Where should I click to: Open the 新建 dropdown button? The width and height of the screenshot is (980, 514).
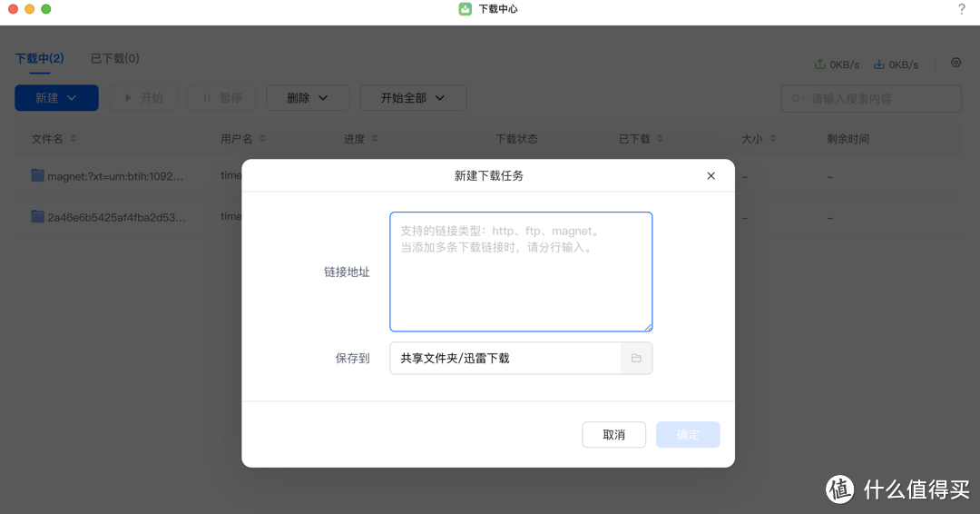tap(56, 98)
